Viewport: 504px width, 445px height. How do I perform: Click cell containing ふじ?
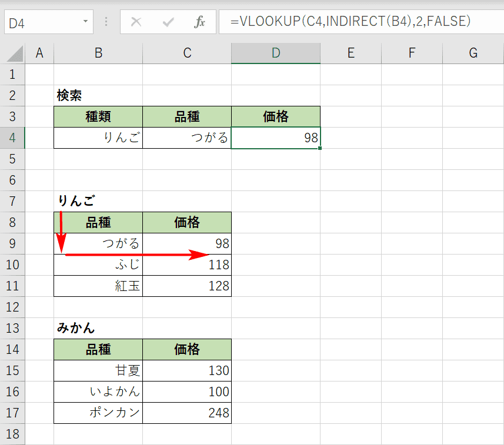point(98,265)
